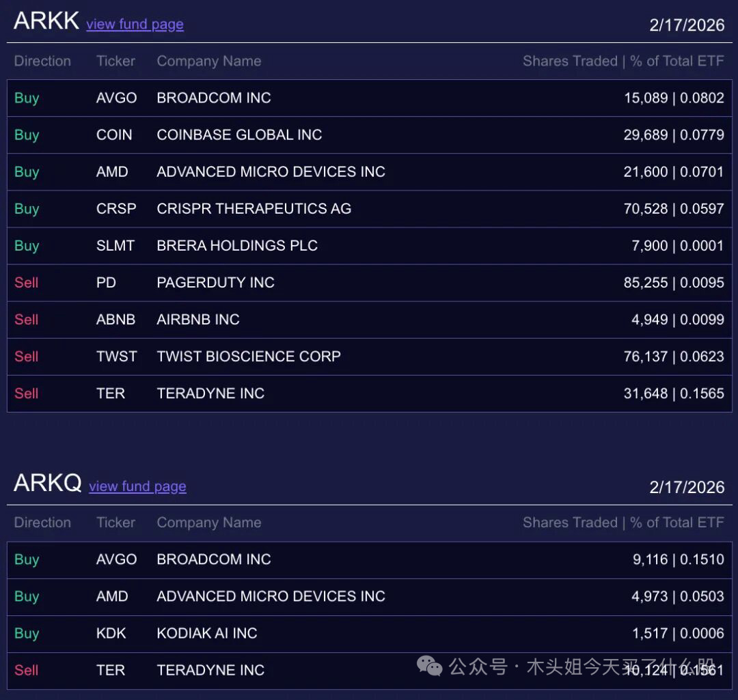Select AMD ticker in ARKQ table
738x700 pixels.
[x=112, y=596]
